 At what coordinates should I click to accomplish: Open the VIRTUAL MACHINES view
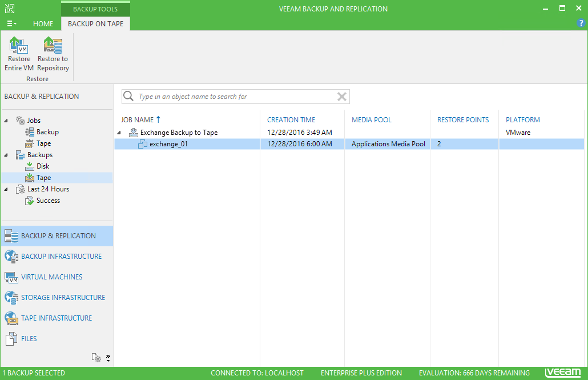pyautogui.click(x=58, y=277)
